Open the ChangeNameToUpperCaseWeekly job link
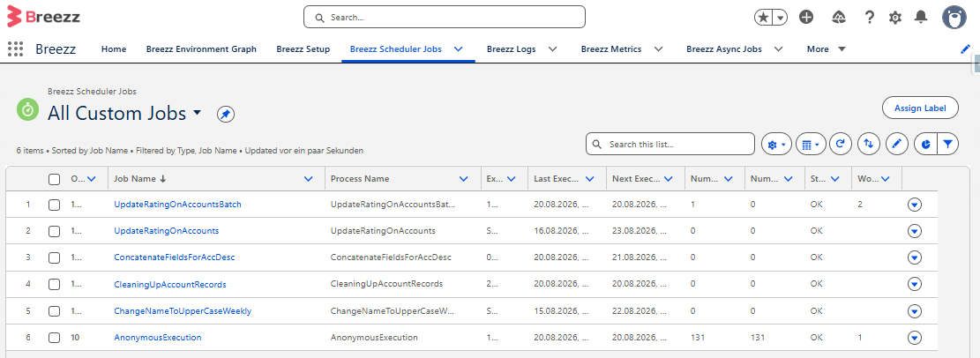980x358 pixels. pos(183,310)
